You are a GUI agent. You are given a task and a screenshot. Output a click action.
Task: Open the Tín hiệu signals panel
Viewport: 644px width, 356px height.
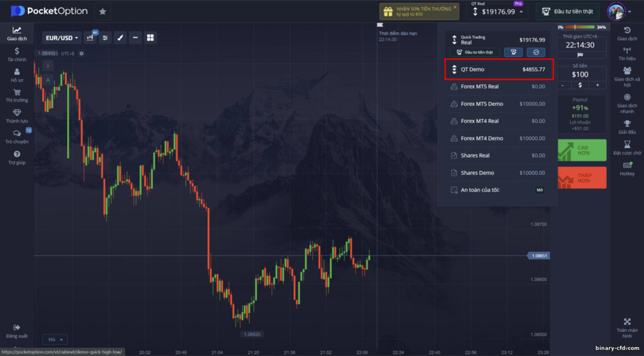click(x=627, y=54)
